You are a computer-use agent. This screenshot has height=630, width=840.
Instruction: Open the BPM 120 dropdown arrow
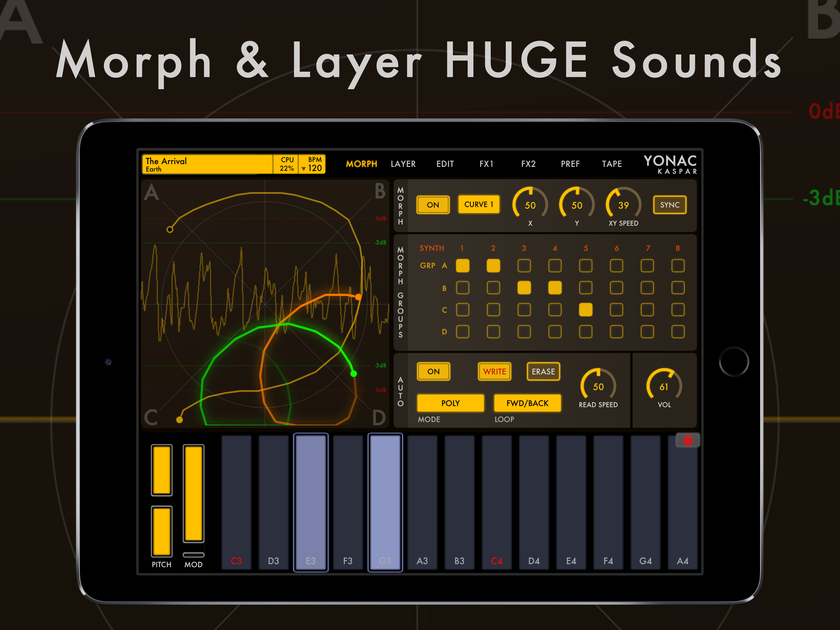click(303, 169)
